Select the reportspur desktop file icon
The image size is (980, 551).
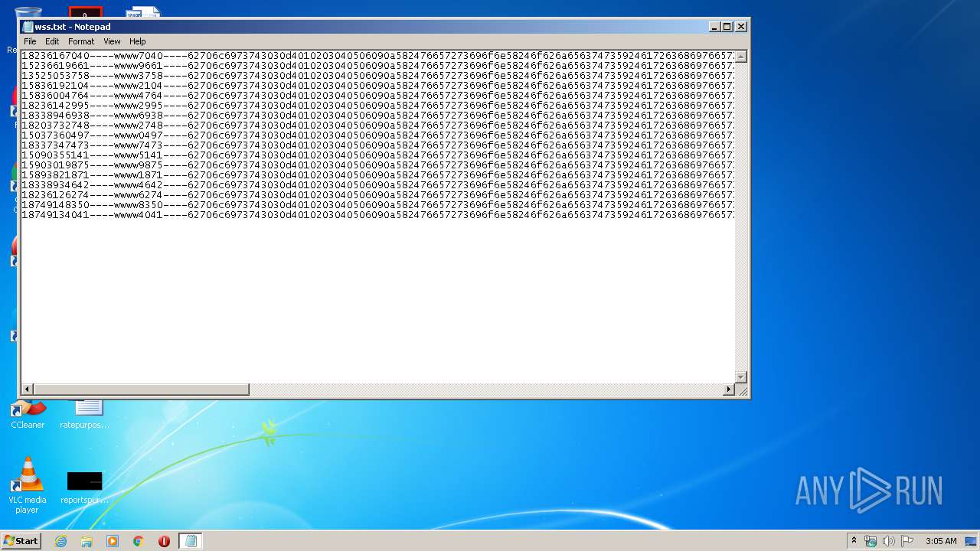coord(84,487)
